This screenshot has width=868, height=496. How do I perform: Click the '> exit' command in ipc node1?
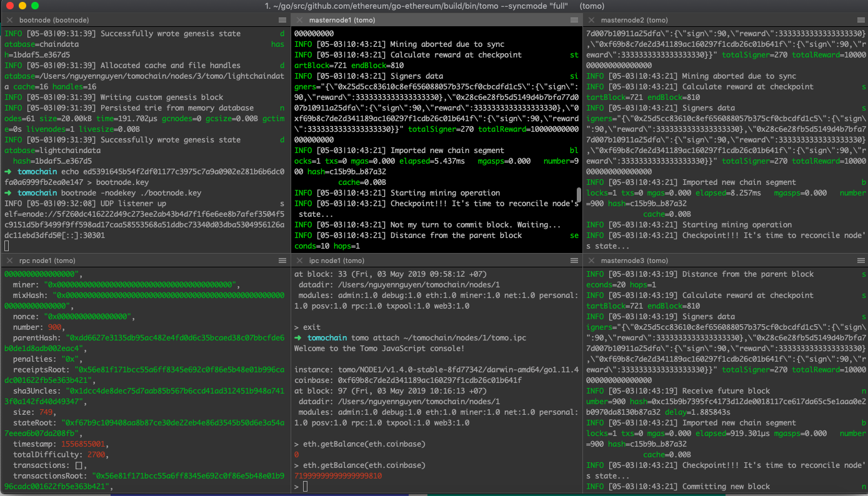point(307,327)
